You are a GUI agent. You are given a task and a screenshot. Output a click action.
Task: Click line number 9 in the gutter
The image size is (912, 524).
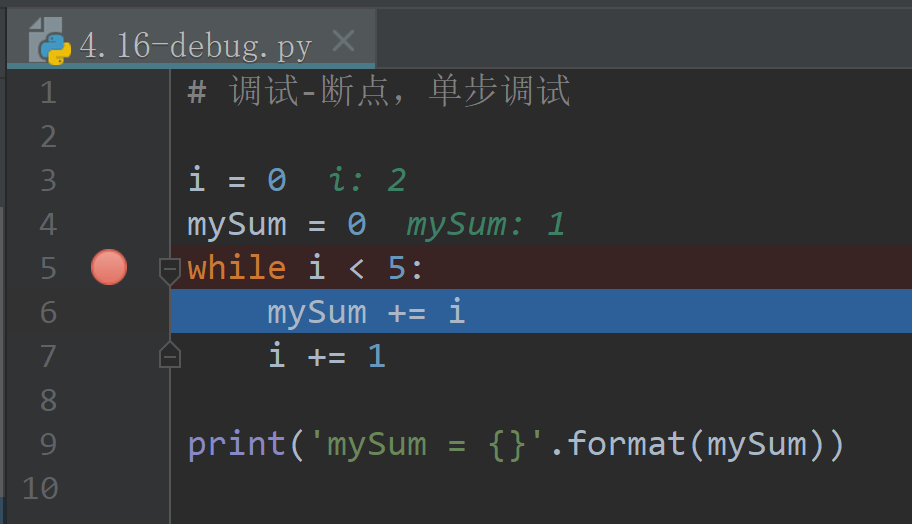[x=47, y=444]
